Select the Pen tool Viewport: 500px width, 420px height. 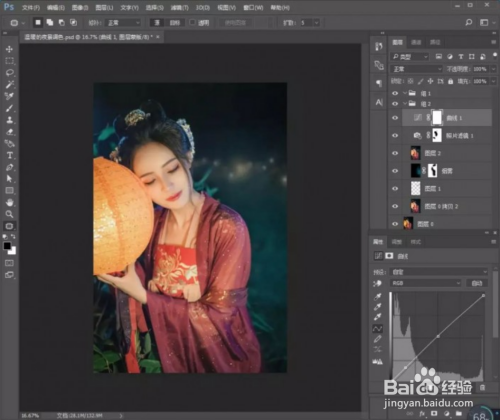(x=9, y=167)
